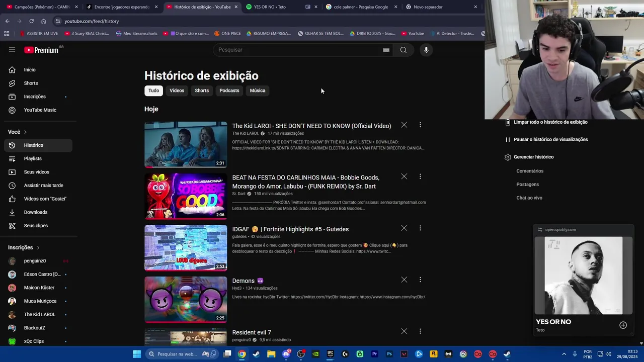Select the Música filter chip
Viewport: 644px width, 362px height.
[x=257, y=90]
